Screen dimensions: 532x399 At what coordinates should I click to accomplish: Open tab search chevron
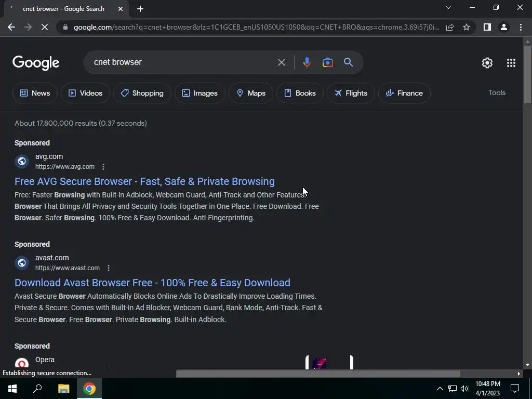click(448, 7)
